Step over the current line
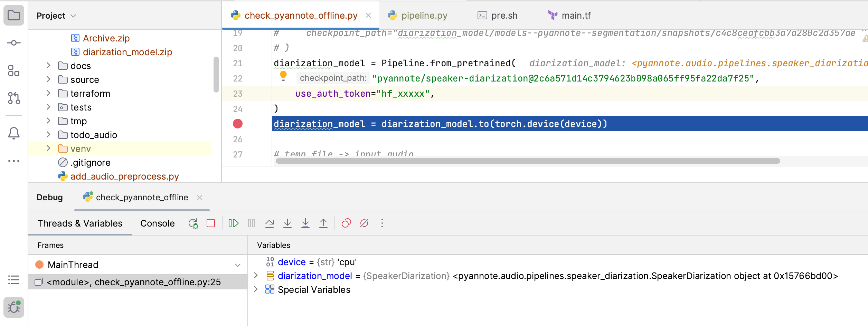Image resolution: width=868 pixels, height=326 pixels. (x=270, y=223)
